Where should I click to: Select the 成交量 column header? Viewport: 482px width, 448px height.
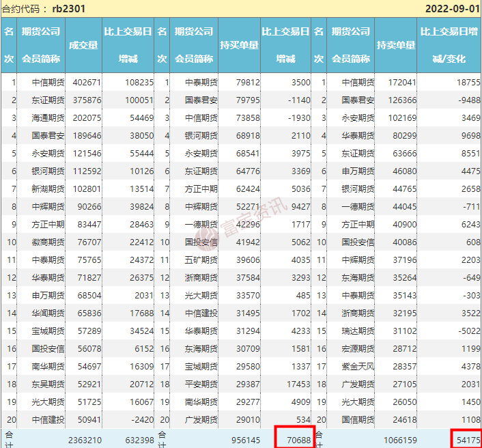pyautogui.click(x=84, y=45)
